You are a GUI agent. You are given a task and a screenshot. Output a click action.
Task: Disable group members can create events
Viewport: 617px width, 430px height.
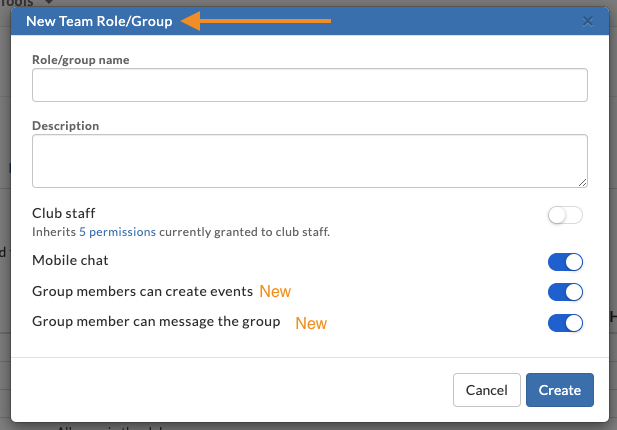565,292
